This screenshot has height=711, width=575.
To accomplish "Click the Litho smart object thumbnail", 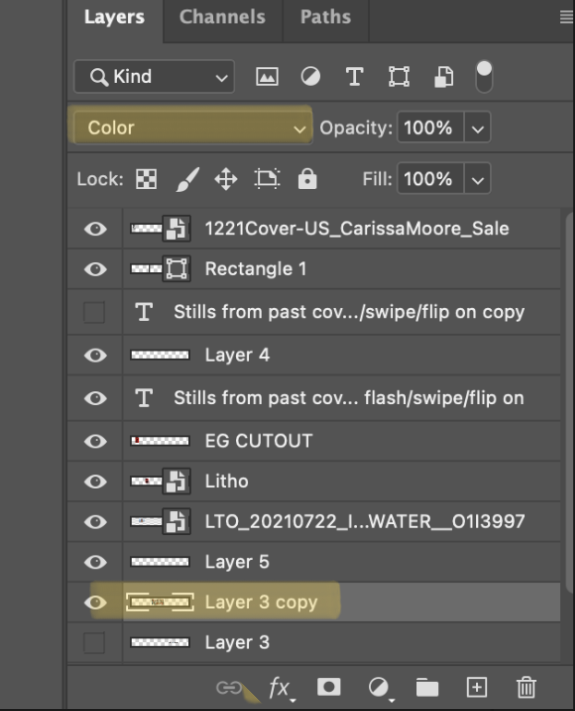I will click(x=160, y=481).
